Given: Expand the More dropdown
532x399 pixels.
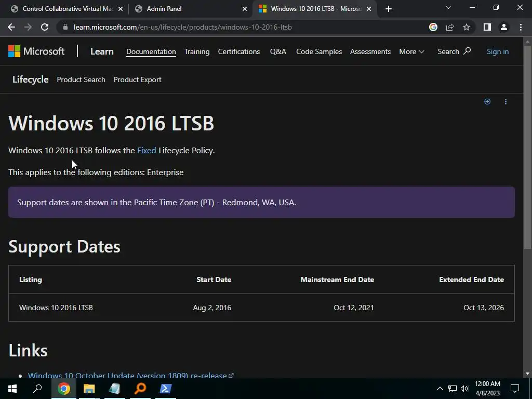Looking at the screenshot, I should pos(411,51).
